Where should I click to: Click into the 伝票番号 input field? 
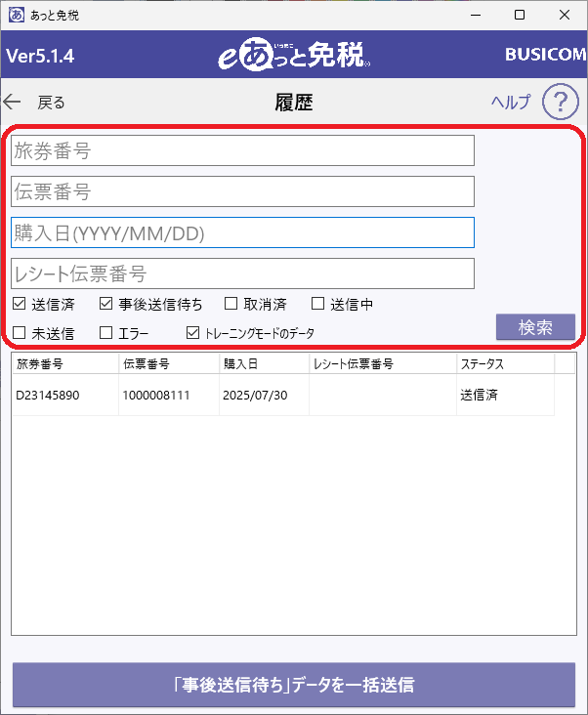click(242, 191)
